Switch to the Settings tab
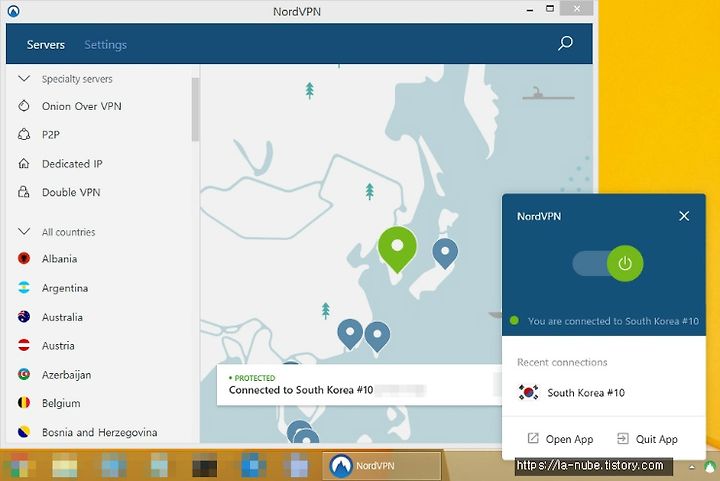Screen dimensions: 720x481 (x=106, y=45)
